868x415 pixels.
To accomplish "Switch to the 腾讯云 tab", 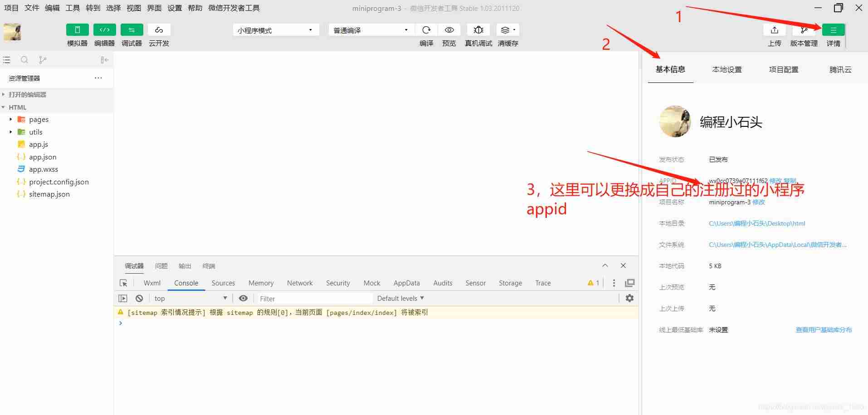I will tap(840, 70).
